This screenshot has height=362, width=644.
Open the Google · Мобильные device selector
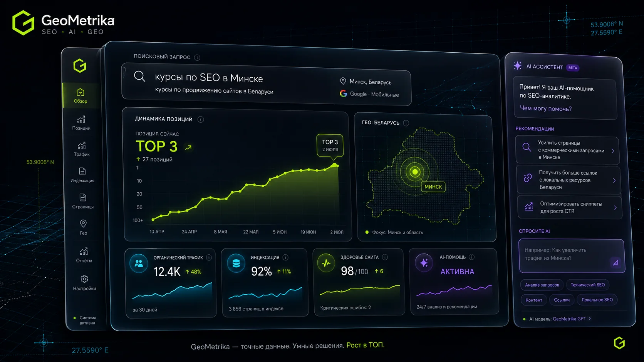[x=369, y=94]
